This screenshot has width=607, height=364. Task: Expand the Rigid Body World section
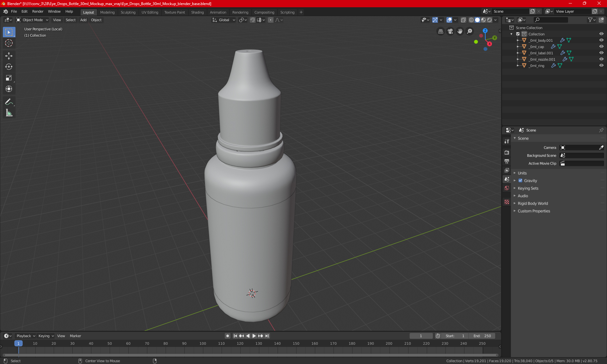(532, 203)
